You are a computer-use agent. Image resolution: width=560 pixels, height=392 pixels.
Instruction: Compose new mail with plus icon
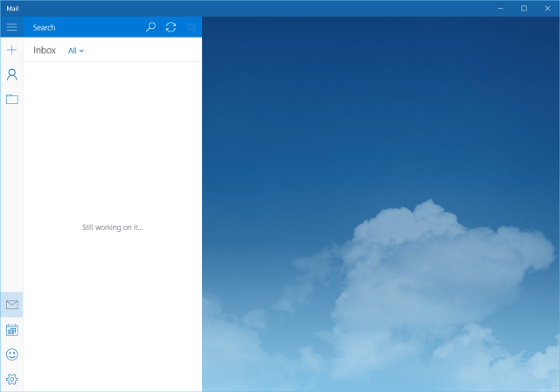coord(11,50)
